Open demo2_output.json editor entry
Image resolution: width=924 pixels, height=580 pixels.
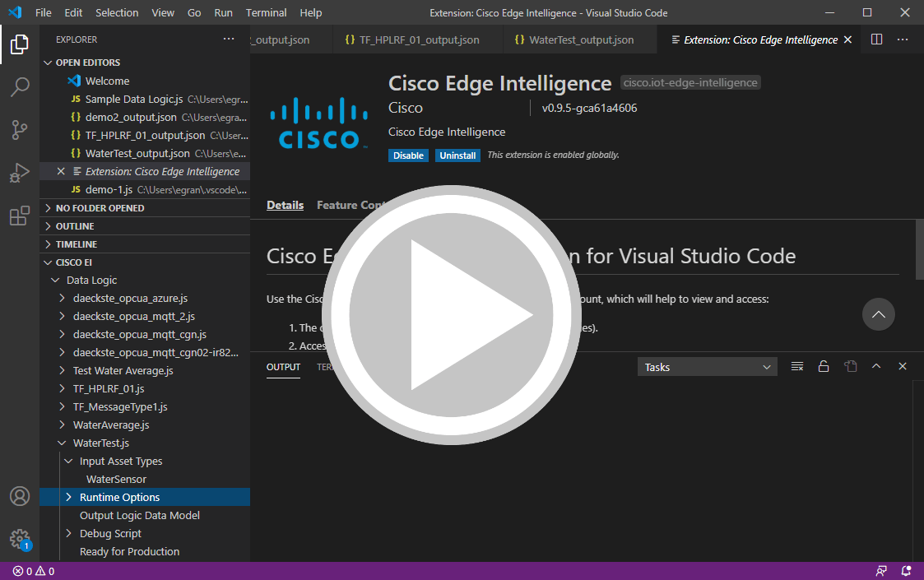click(x=144, y=118)
